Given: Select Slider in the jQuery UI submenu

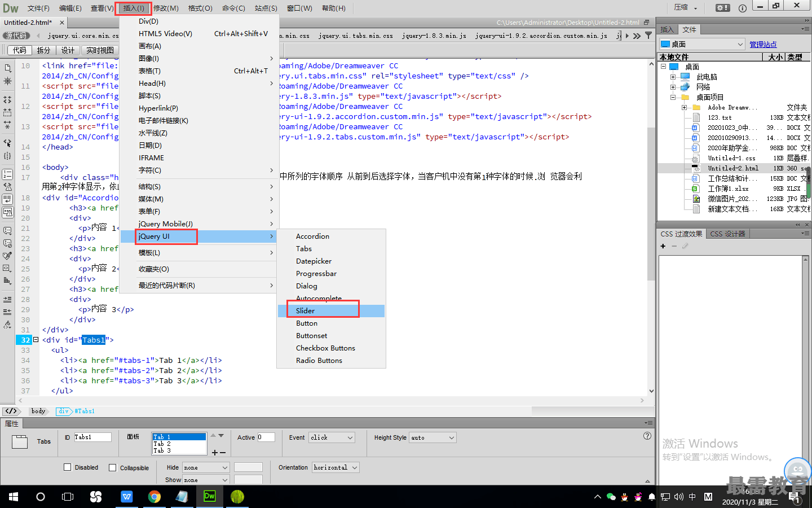Looking at the screenshot, I should (x=332, y=311).
